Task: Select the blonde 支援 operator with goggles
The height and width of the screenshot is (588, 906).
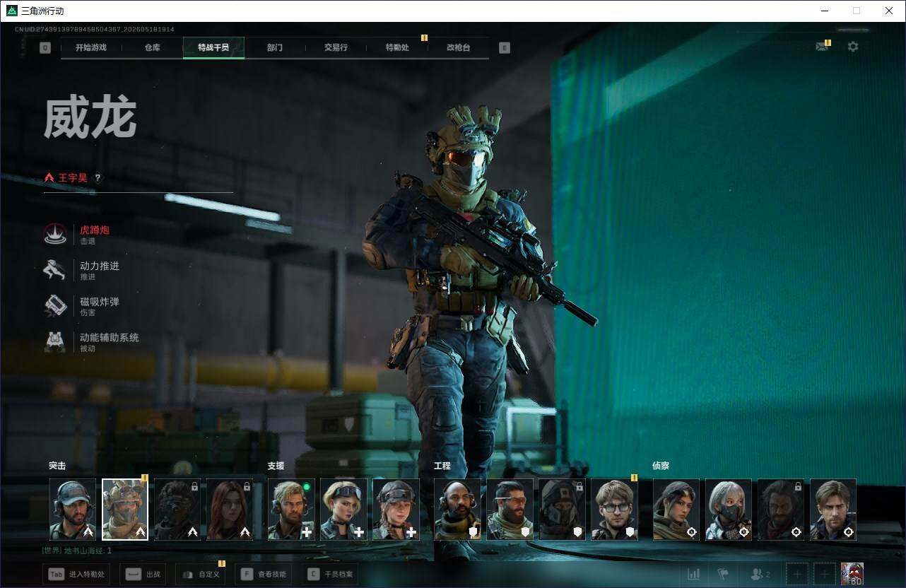Action: coord(343,510)
